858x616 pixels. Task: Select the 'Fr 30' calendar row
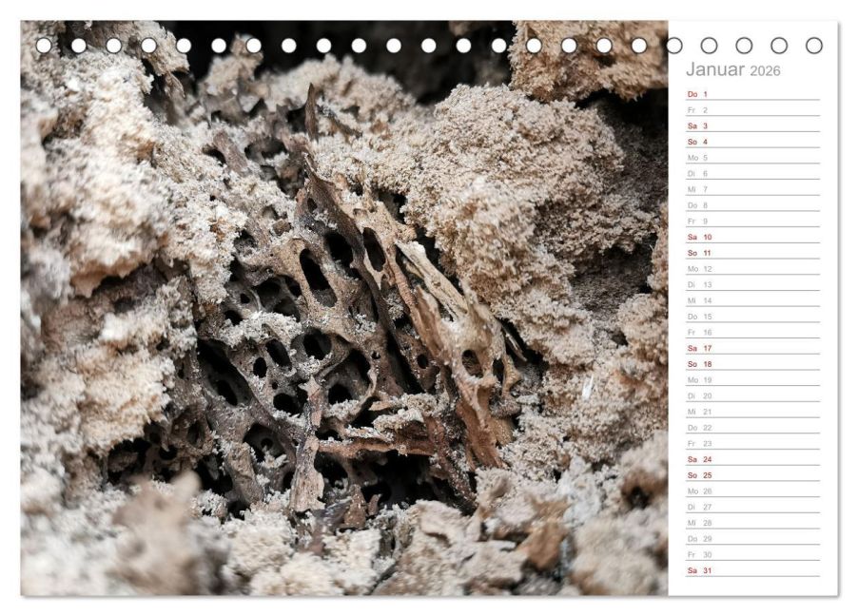point(753,554)
